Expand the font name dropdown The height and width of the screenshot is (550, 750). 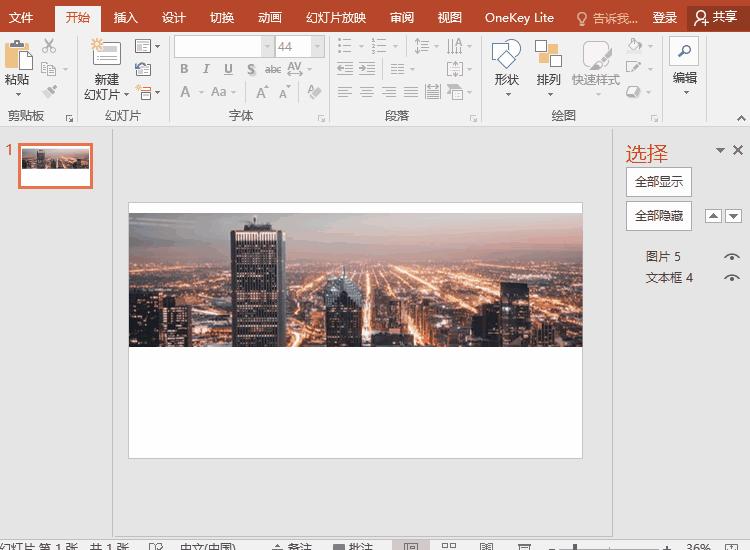[267, 47]
